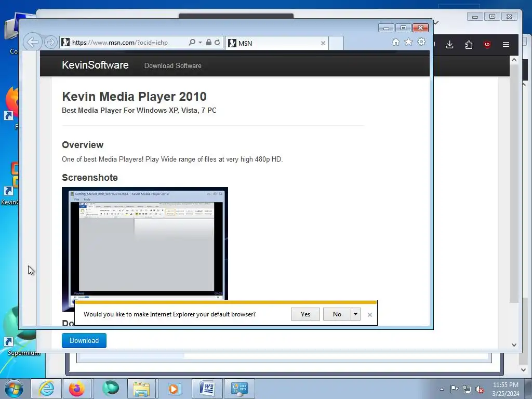Screen dimensions: 532x399
Task: Open Windows Explorer folder in taskbar
Action: coord(141,389)
